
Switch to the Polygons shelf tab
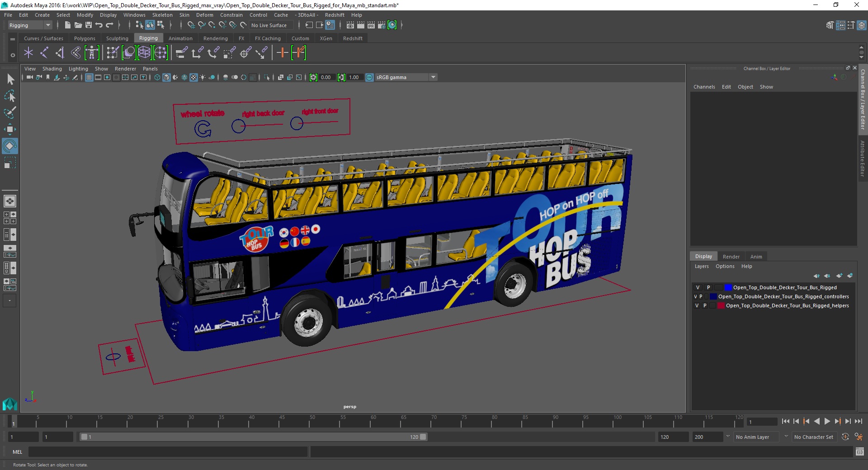[85, 38]
